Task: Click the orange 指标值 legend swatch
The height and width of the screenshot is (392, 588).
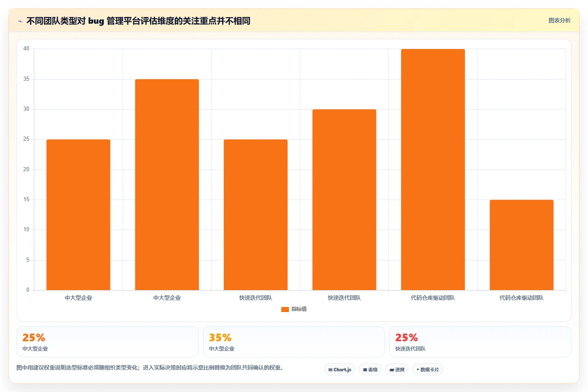Action: (285, 310)
